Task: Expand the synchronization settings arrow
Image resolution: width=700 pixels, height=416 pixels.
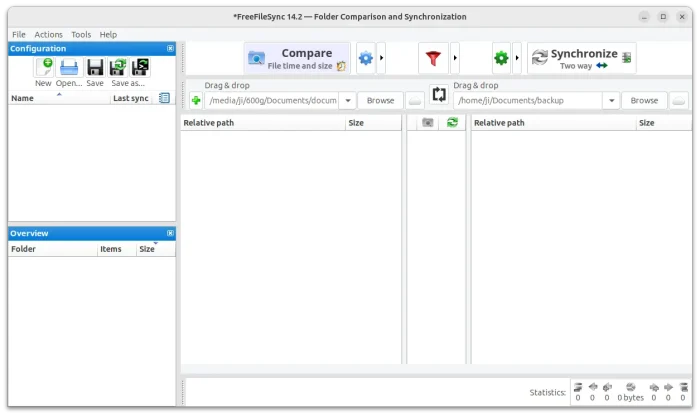Action: (x=517, y=58)
